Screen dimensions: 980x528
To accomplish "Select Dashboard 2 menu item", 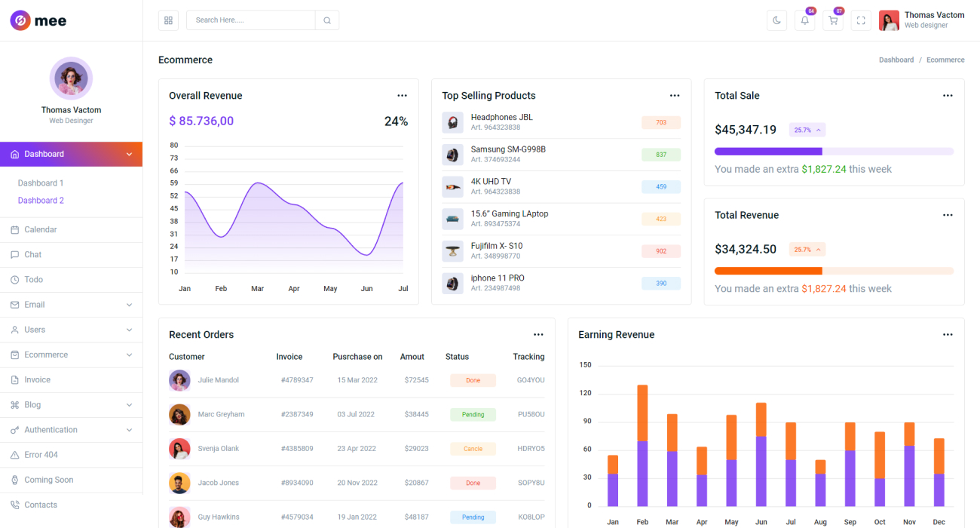I will click(x=41, y=201).
